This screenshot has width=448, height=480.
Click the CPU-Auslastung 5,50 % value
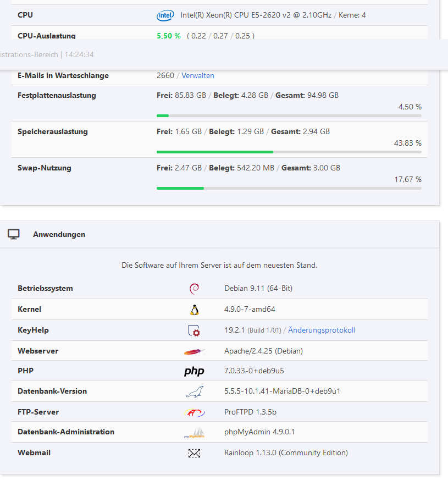(x=169, y=36)
